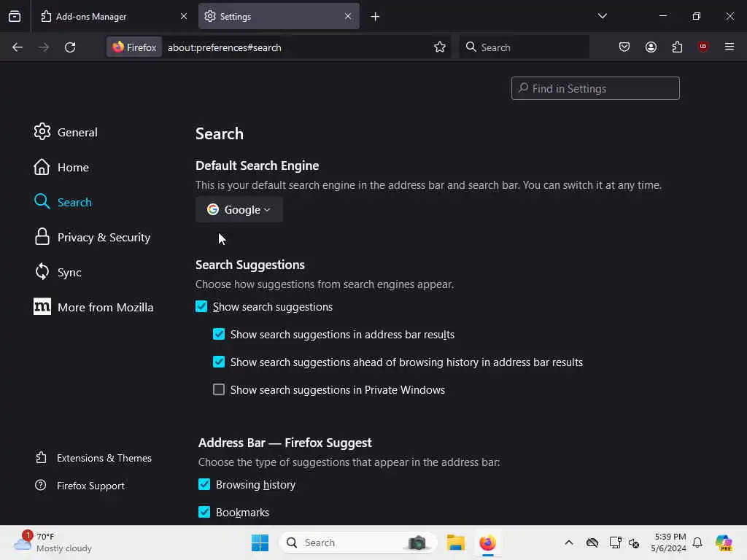Viewport: 747px width, 560px height.
Task: Expand the list all tabs chevron
Action: (602, 16)
